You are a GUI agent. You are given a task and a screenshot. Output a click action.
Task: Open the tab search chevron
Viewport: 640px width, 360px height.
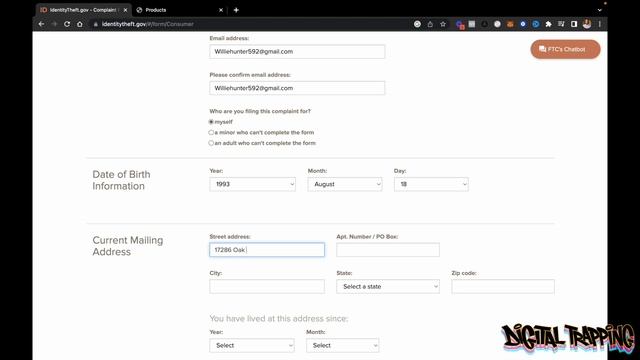point(600,10)
